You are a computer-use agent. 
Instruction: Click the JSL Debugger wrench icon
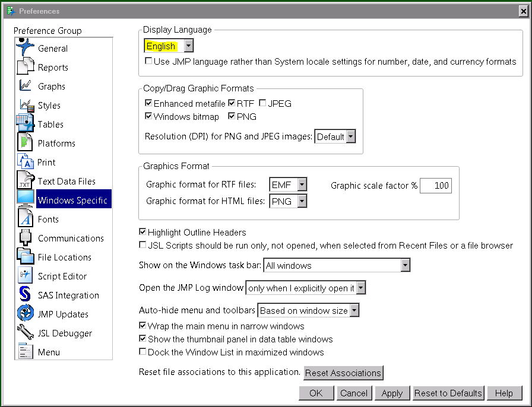26,332
